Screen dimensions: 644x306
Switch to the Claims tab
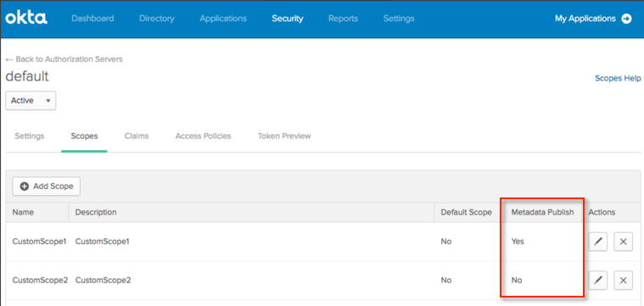tap(137, 136)
